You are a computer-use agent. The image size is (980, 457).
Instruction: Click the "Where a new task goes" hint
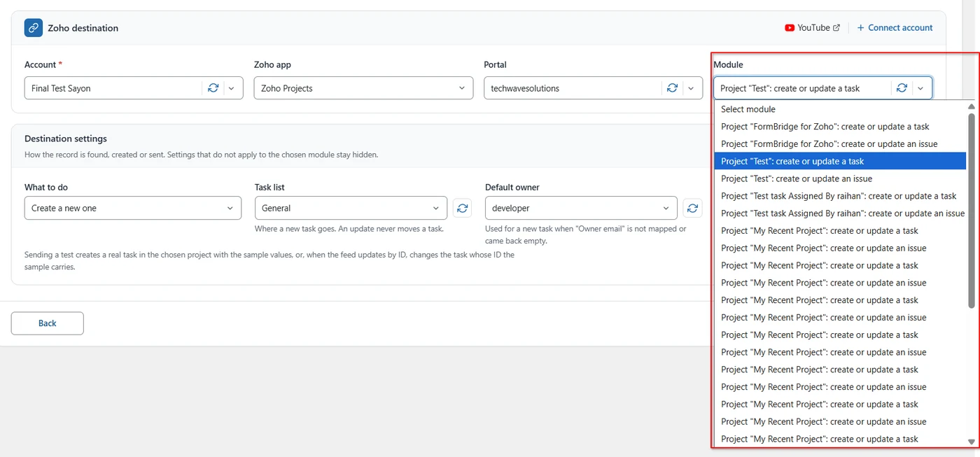tap(350, 229)
